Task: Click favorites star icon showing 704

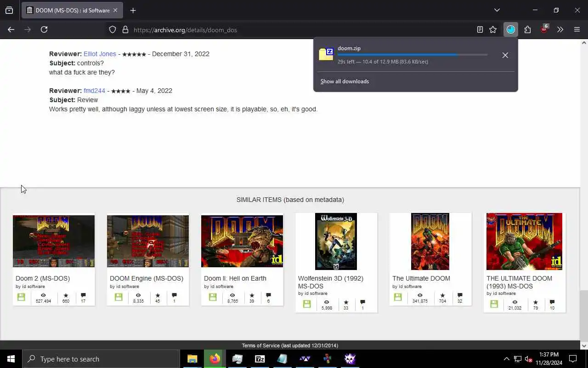Action: (x=442, y=295)
